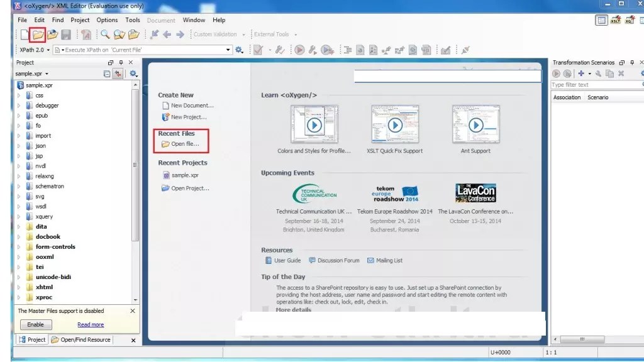Click the Transformation Scenarios horizontal scrollbar
The width and height of the screenshot is (644, 362).
click(583, 339)
